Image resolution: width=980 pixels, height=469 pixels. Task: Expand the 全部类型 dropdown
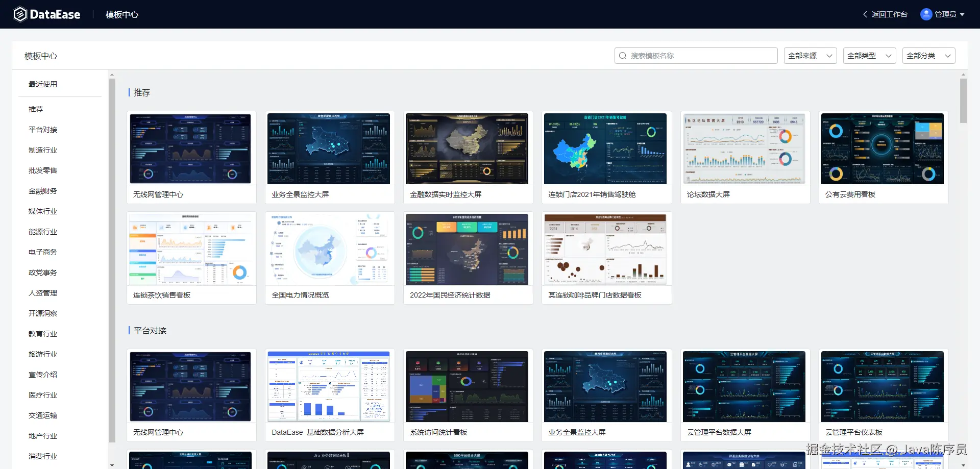[869, 56]
